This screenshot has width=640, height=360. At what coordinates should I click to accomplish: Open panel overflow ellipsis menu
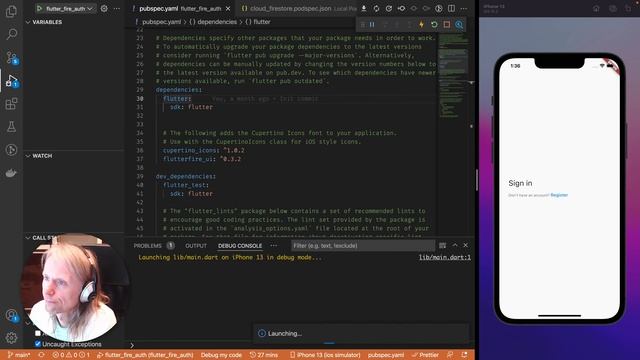(273, 246)
